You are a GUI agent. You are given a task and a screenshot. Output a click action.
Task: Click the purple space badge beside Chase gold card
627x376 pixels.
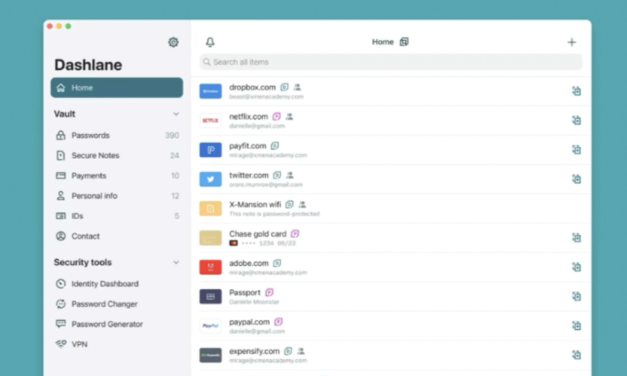[295, 234]
